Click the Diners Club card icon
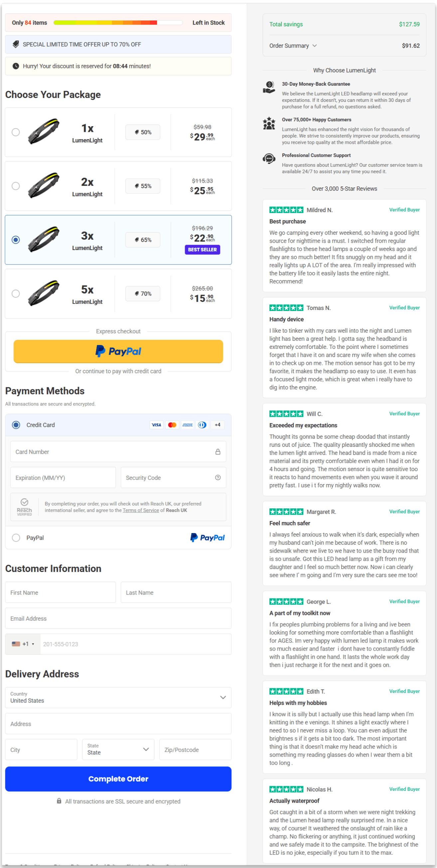The image size is (437, 868). click(202, 425)
